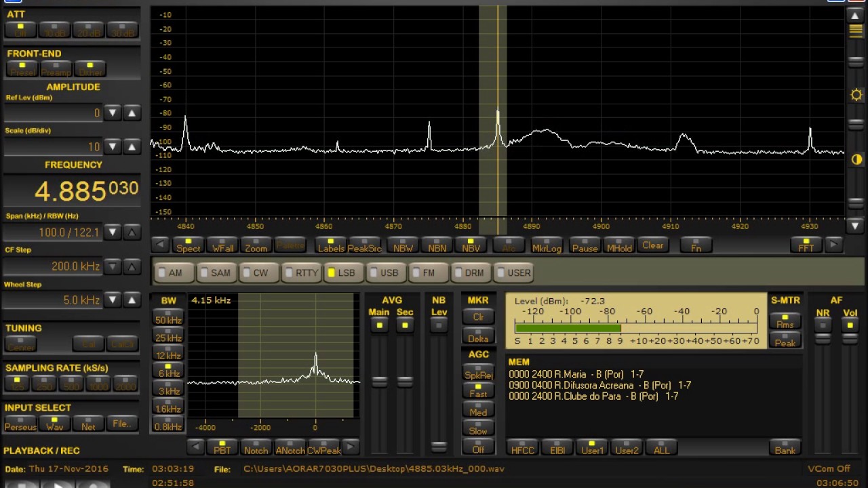Screen dimensions: 868x488
Task: Increase the CF Step value
Action: click(132, 266)
